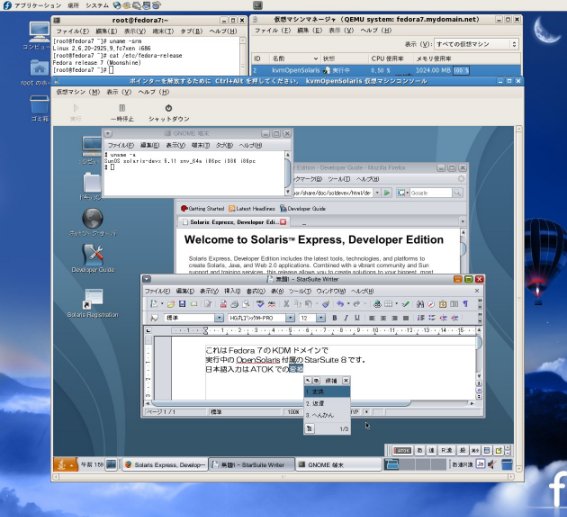
Task: Toggle Bold formatting in Writer
Action: (x=334, y=318)
